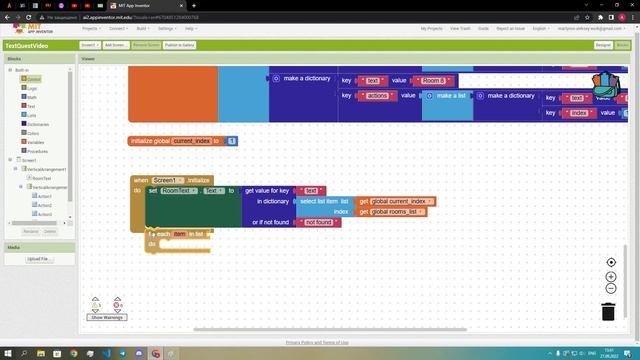The width and height of the screenshot is (640, 360).
Task: Click the "not found" text block
Action: pyautogui.click(x=319, y=222)
